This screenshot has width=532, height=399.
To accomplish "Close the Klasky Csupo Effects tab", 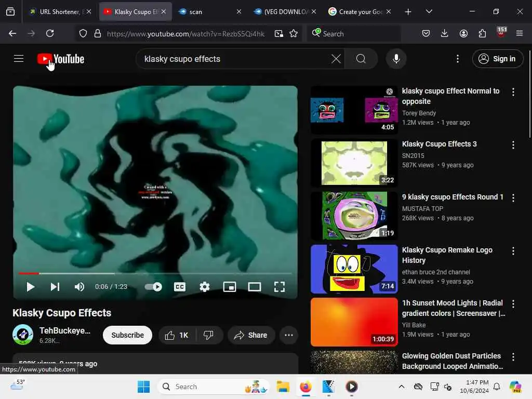I will click(x=164, y=11).
